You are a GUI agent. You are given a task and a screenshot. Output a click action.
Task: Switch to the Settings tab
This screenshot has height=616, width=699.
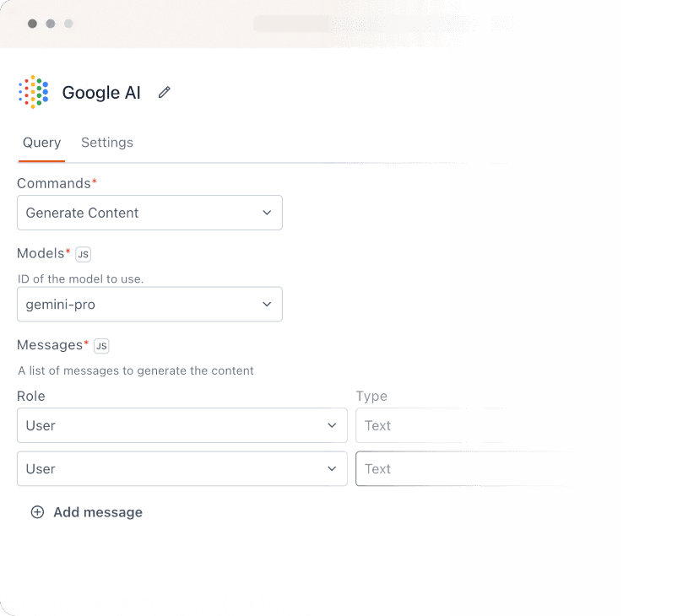(x=107, y=143)
